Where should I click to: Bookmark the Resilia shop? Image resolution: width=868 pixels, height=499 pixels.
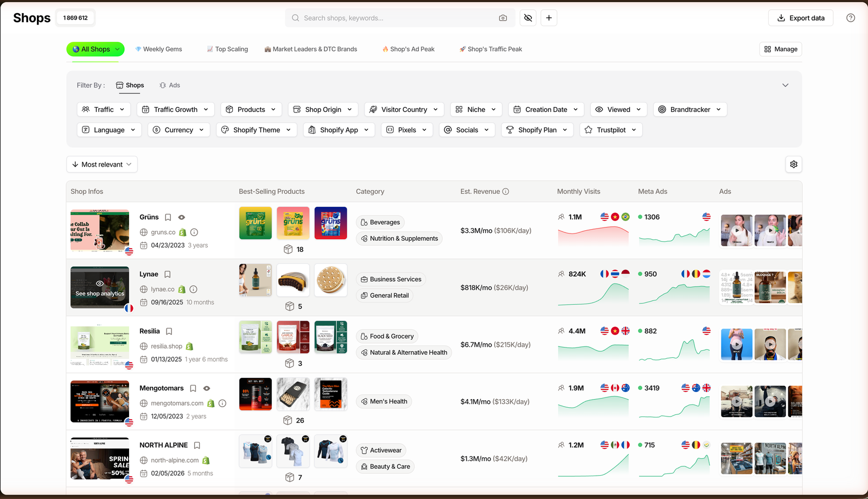point(169,331)
